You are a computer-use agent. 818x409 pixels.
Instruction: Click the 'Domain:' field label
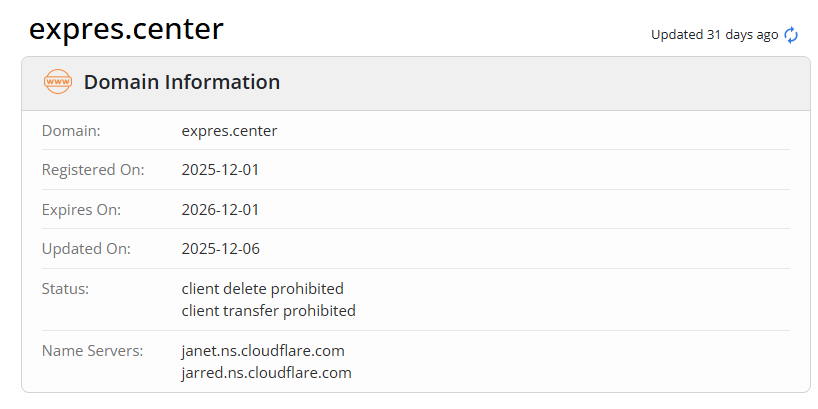pos(71,130)
